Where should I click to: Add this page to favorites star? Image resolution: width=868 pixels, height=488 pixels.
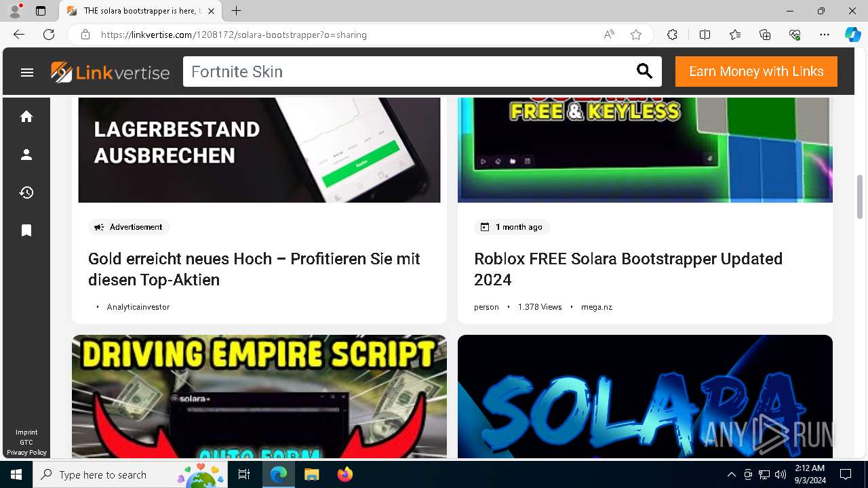(x=636, y=35)
